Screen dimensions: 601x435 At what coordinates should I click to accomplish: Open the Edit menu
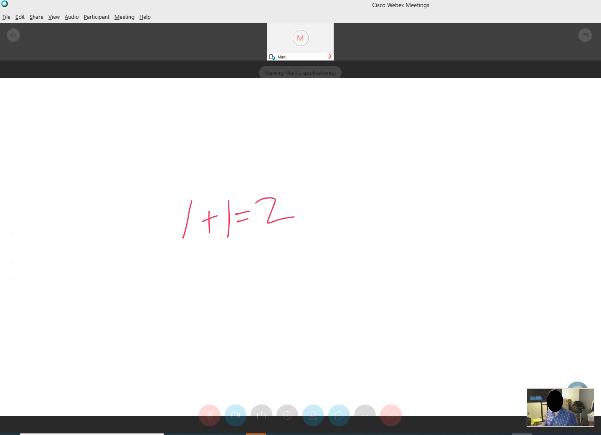20,17
